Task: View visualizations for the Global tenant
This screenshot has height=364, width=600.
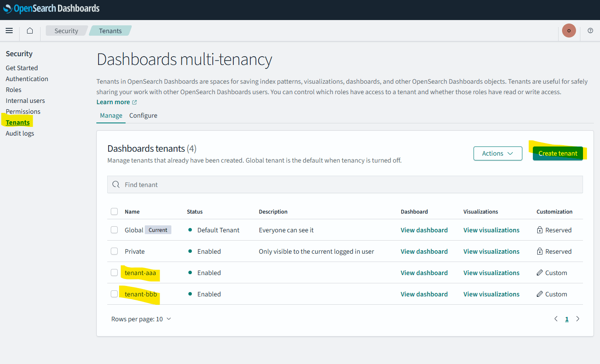Action: 491,230
